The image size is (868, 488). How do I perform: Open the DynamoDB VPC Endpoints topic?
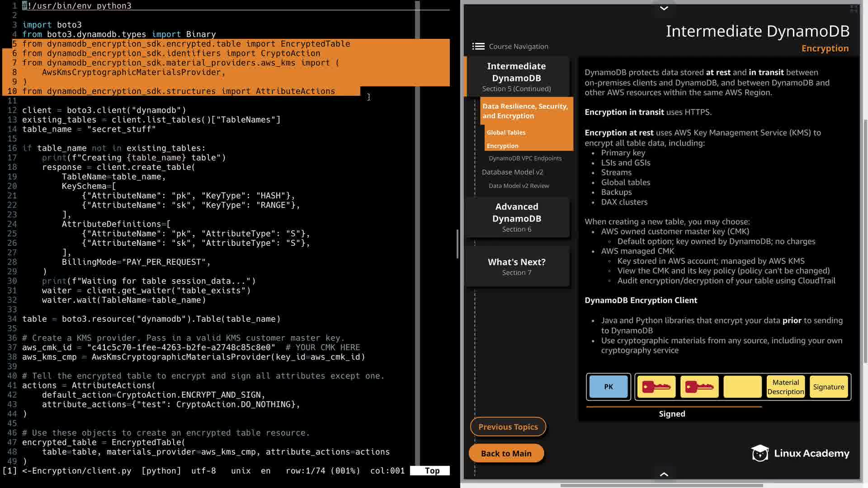coord(525,158)
